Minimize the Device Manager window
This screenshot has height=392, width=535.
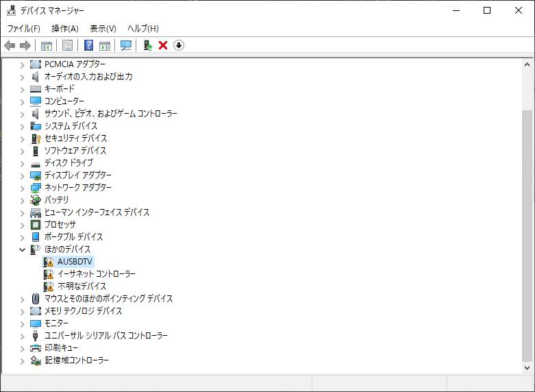(x=456, y=10)
